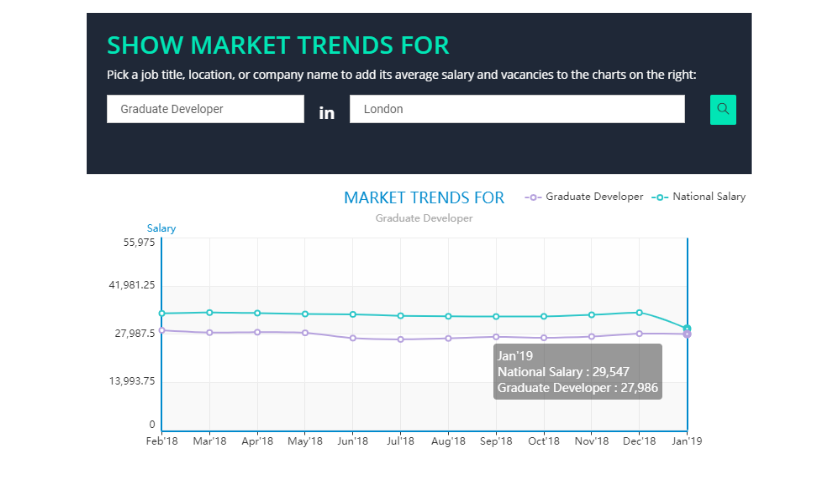This screenshot has height=480, width=830.
Task: Click the Aug'18 x-axis label
Action: (x=448, y=441)
